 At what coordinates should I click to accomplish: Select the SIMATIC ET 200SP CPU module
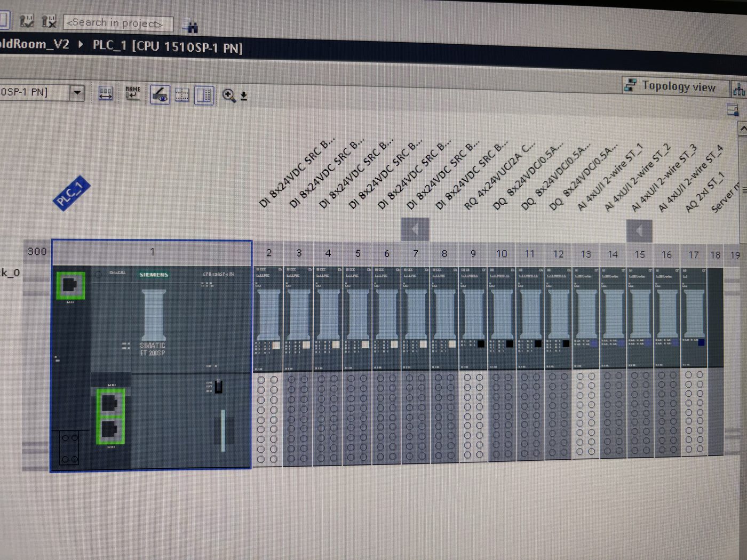coord(152,368)
